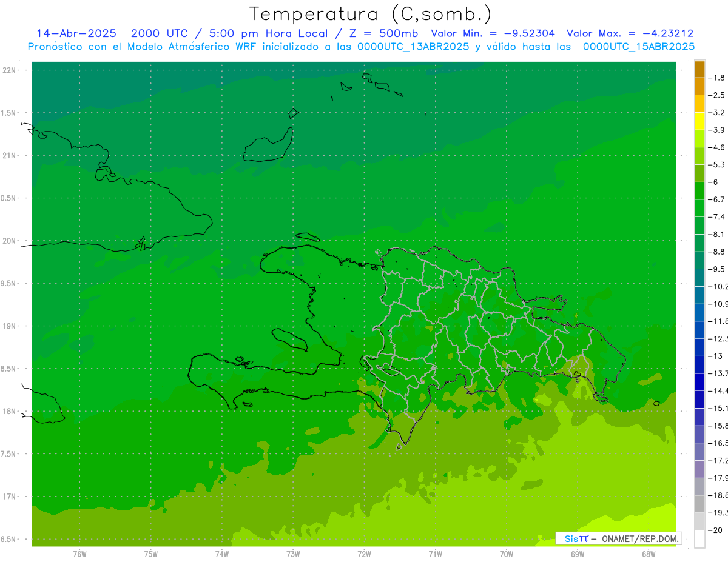Click the '-6' legend value
The width and height of the screenshot is (728, 562).
pyautogui.click(x=713, y=182)
